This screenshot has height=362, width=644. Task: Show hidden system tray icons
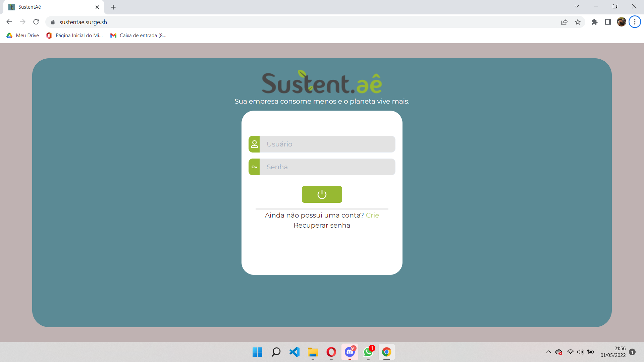pos(549,352)
